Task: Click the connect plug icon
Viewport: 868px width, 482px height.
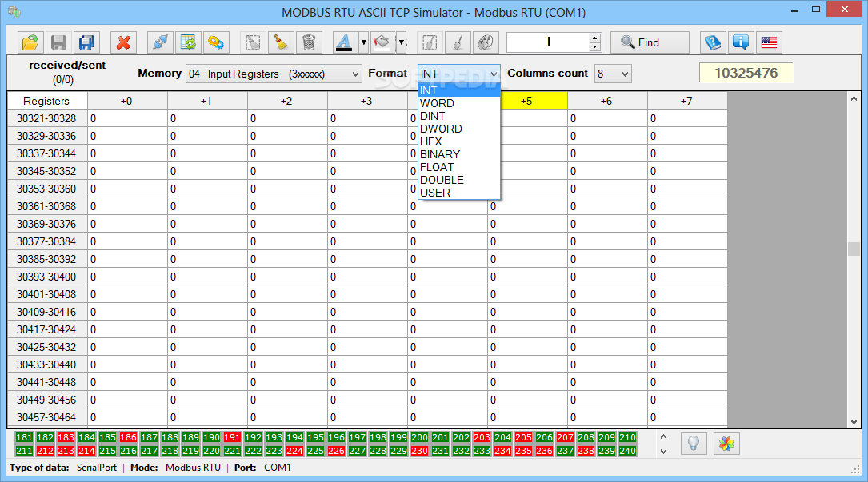Action: pos(161,42)
